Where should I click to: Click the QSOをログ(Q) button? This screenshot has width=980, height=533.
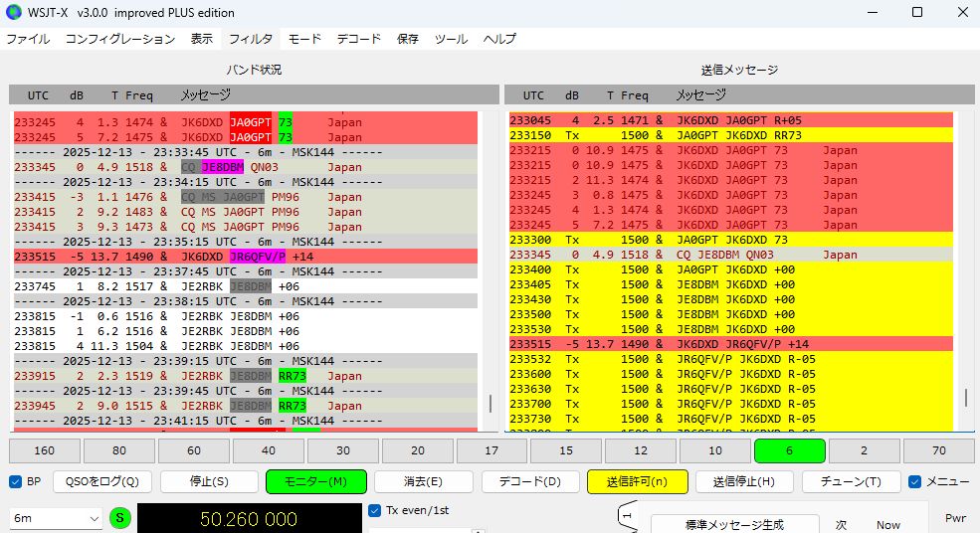[x=102, y=481]
